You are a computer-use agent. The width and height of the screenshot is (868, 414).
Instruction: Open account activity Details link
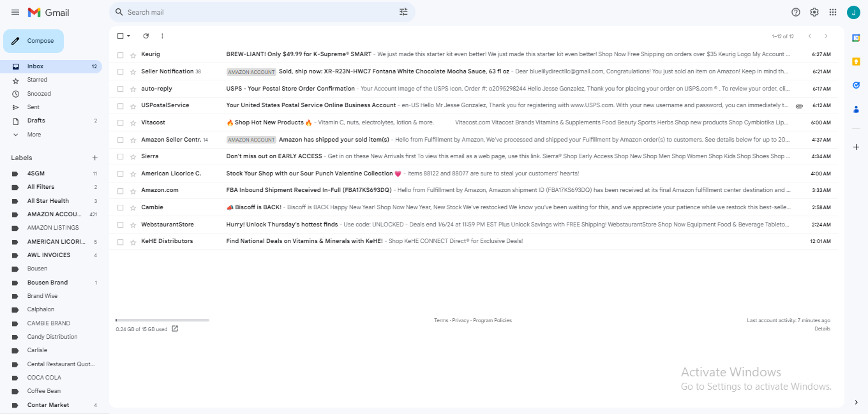click(x=822, y=329)
